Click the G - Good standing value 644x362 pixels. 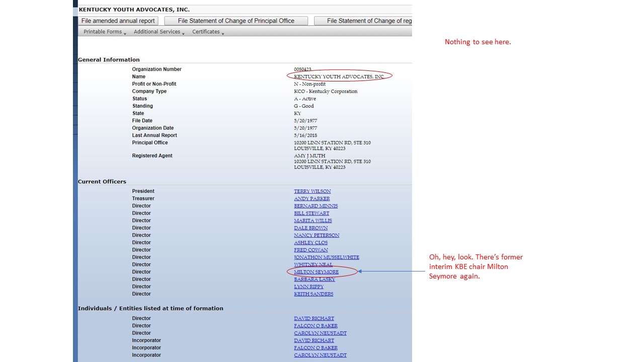(304, 106)
